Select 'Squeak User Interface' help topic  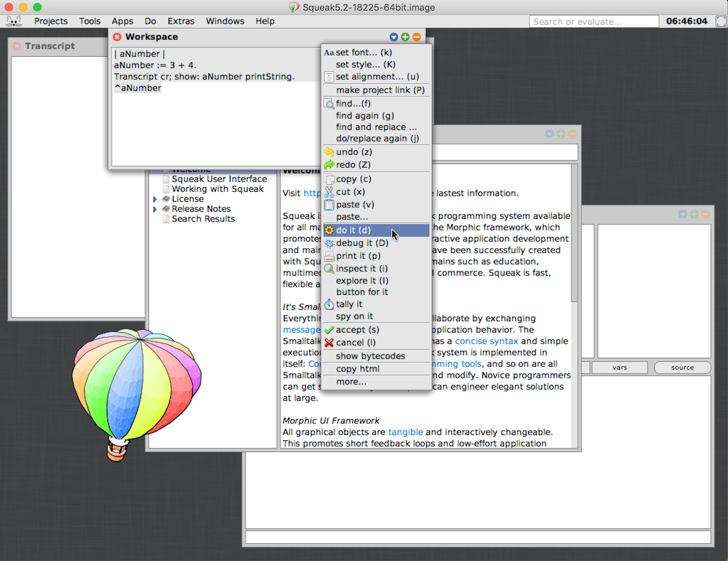coord(219,179)
